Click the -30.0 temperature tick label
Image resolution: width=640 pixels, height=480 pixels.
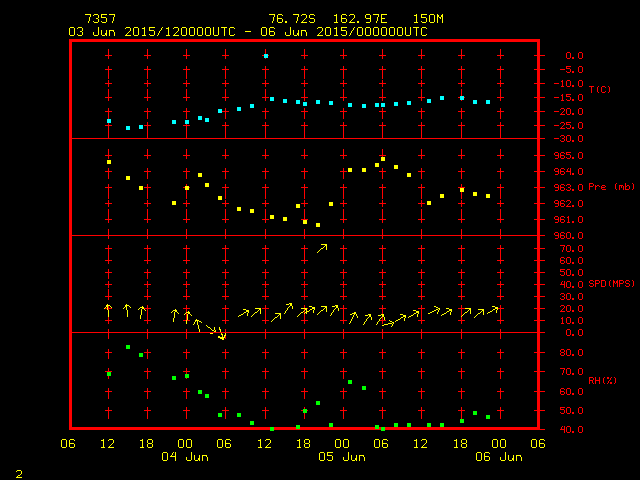(561, 138)
